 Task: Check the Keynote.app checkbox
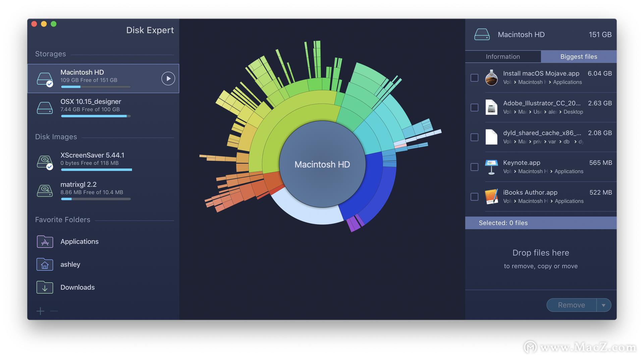tap(474, 167)
